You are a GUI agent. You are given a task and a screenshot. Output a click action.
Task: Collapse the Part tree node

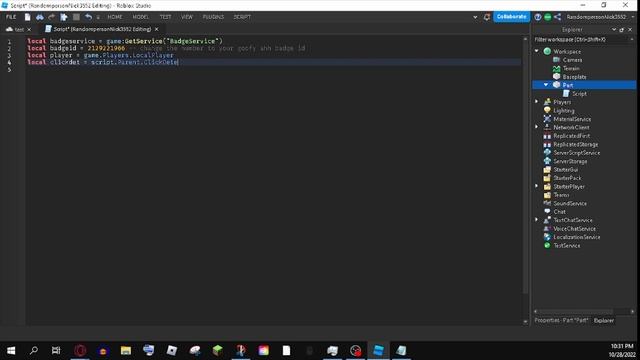(546, 85)
